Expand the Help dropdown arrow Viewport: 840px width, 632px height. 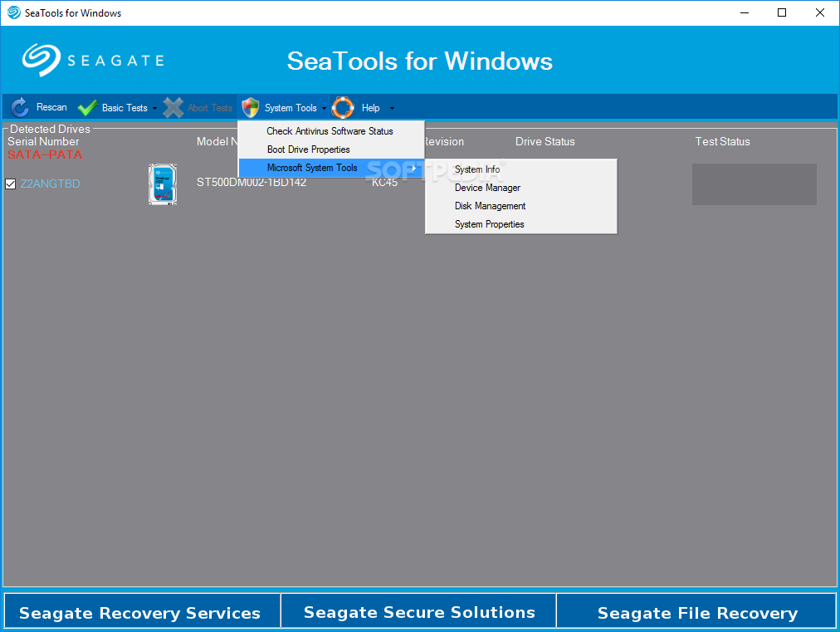[392, 108]
